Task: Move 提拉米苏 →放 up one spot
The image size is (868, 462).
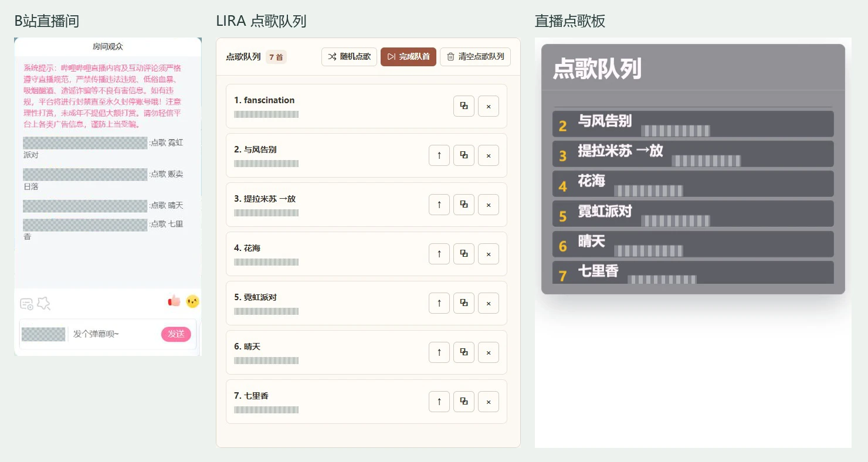Action: (x=439, y=205)
